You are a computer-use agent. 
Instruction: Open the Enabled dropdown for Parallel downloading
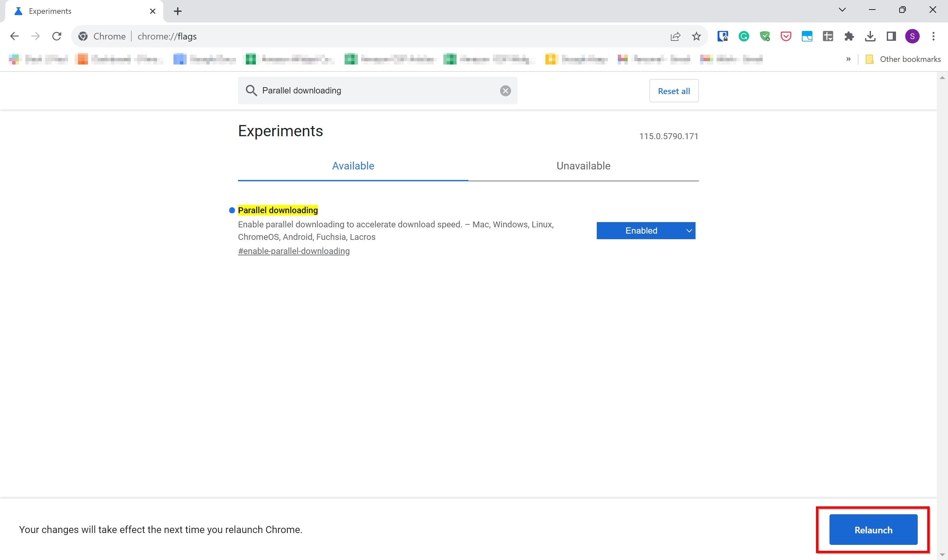tap(645, 231)
